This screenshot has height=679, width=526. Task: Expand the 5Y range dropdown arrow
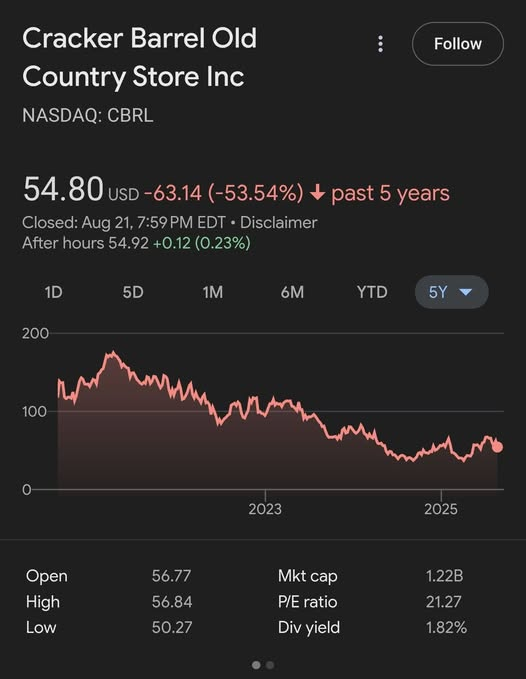tap(465, 292)
